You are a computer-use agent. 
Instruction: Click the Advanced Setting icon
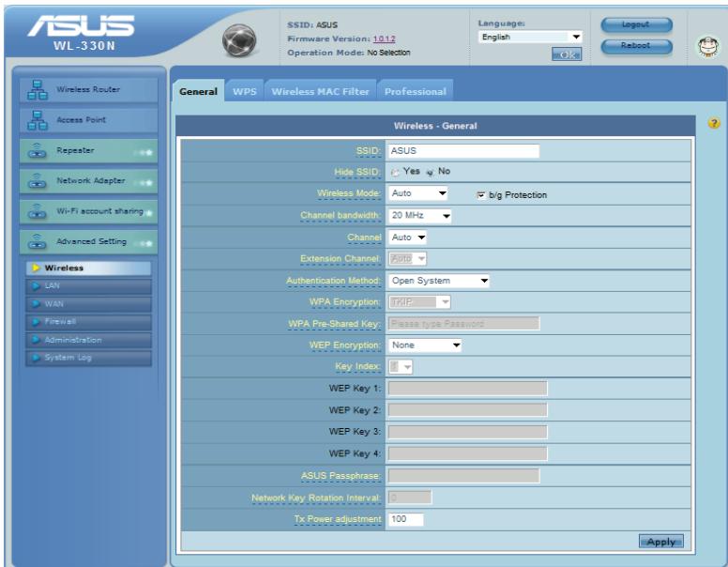(x=38, y=241)
